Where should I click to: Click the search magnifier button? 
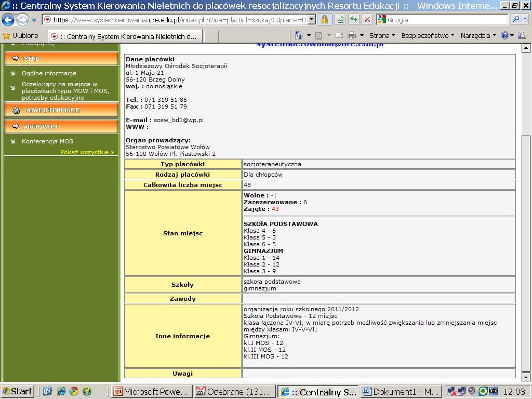[516, 20]
